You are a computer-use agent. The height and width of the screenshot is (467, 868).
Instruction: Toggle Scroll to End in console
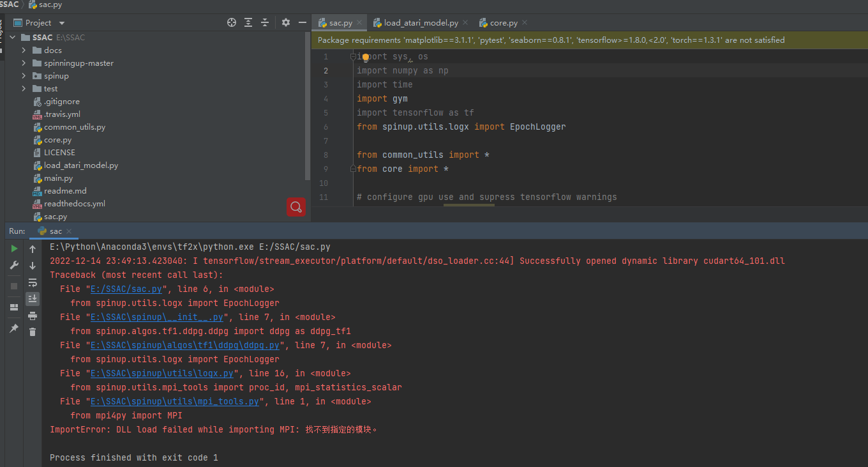tap(33, 299)
